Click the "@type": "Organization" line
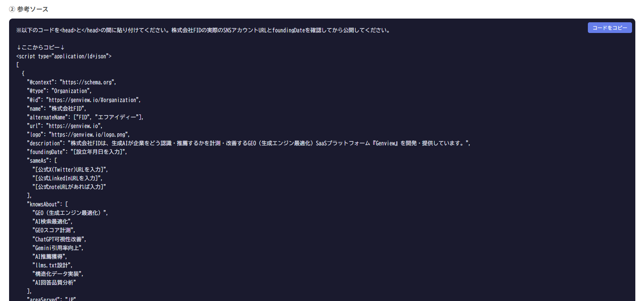The height and width of the screenshot is (301, 644). pyautogui.click(x=59, y=91)
